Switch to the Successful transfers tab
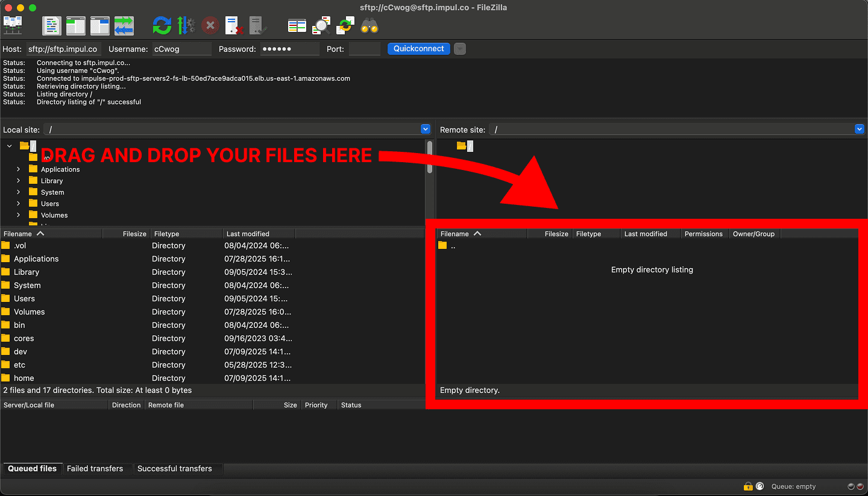This screenshot has height=496, width=868. [x=174, y=468]
